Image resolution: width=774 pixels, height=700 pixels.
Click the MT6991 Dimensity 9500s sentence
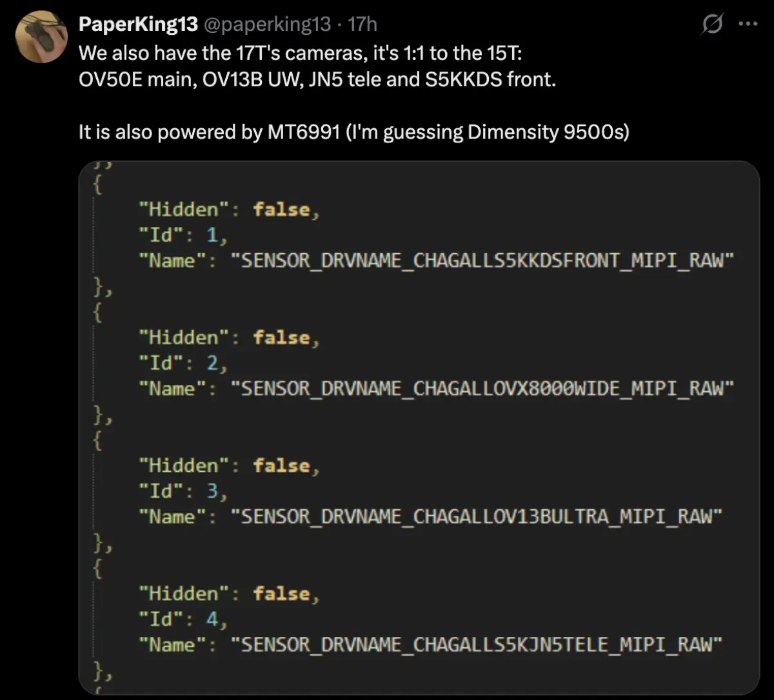point(353,132)
